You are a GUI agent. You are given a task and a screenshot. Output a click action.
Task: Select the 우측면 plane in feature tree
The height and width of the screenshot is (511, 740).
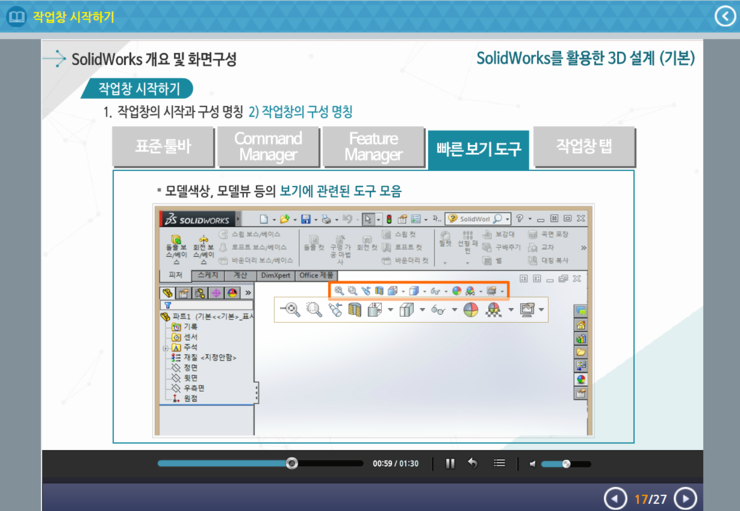pos(188,388)
